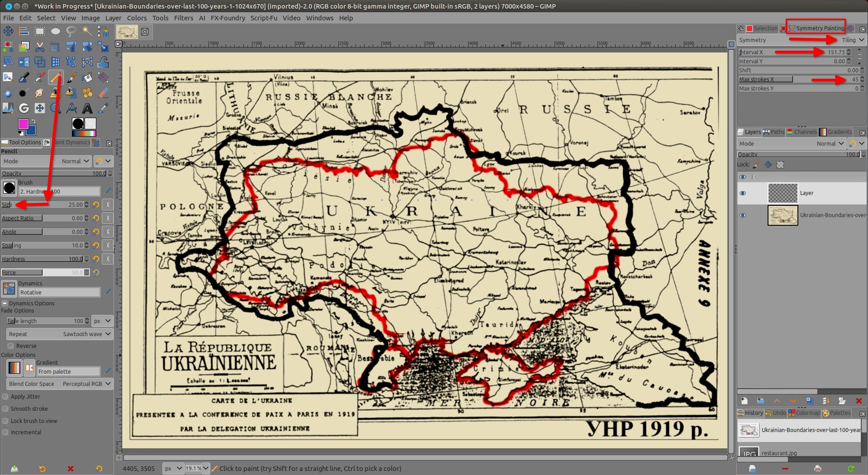Select the Heal bandage tool

click(87, 93)
